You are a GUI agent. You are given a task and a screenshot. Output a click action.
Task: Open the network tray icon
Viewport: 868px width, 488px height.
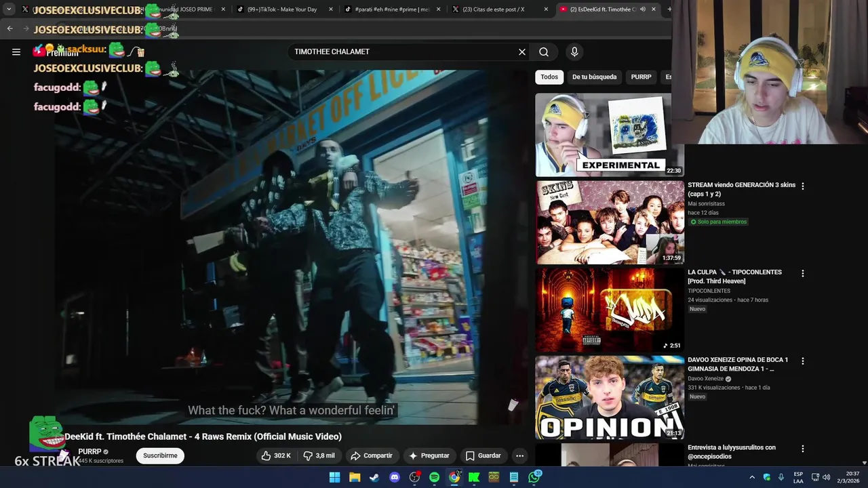click(815, 477)
